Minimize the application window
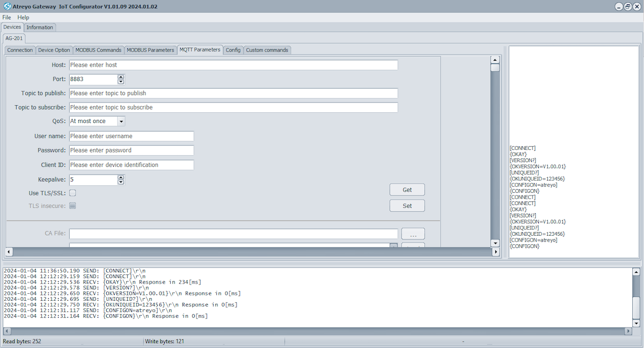The width and height of the screenshot is (644, 348). 619,6
